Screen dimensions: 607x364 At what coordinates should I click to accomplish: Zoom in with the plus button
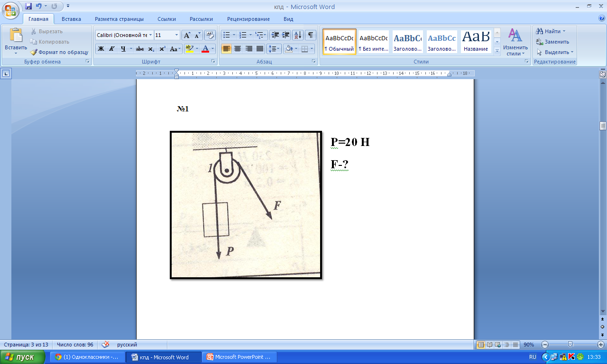pyautogui.click(x=601, y=345)
